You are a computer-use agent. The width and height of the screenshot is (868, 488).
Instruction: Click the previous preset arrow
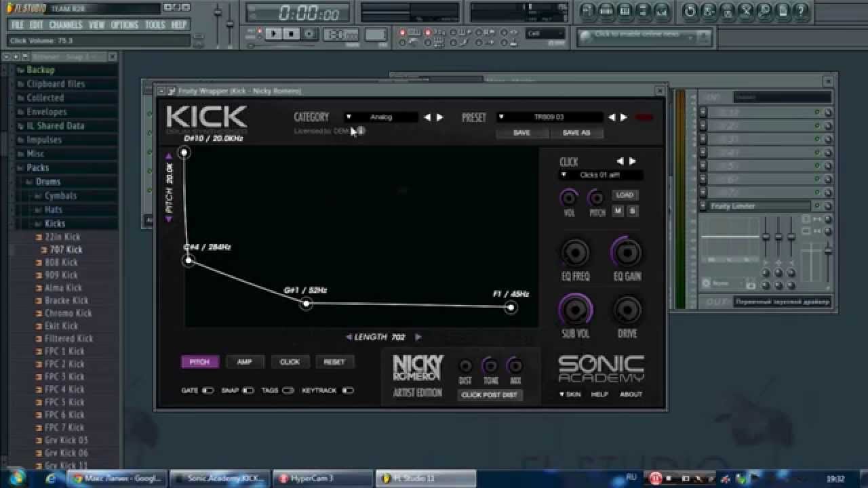[x=611, y=117]
